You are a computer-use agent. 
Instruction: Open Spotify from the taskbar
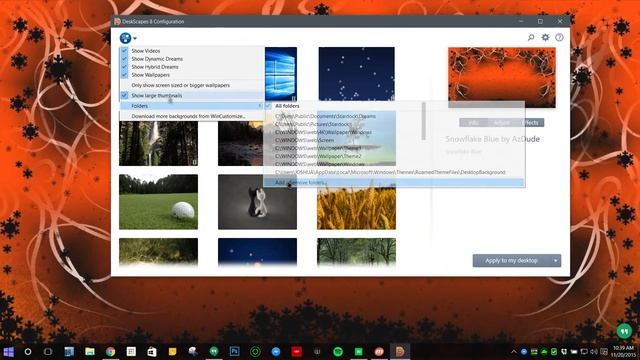[338, 351]
